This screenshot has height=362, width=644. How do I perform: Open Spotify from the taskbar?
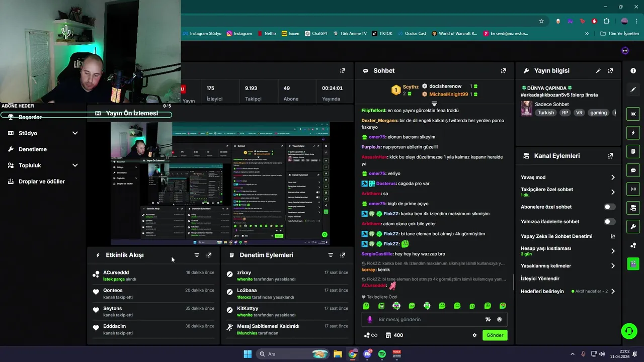coord(382,354)
